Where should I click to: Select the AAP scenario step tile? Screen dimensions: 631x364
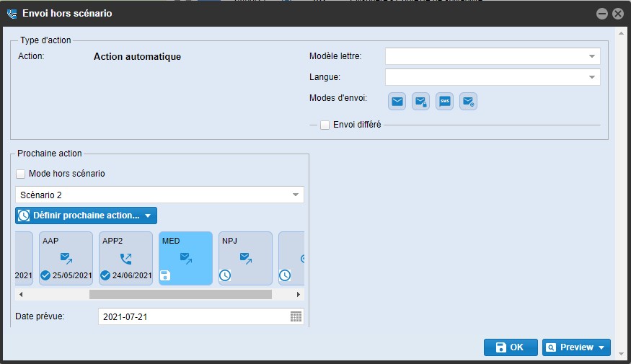click(66, 257)
